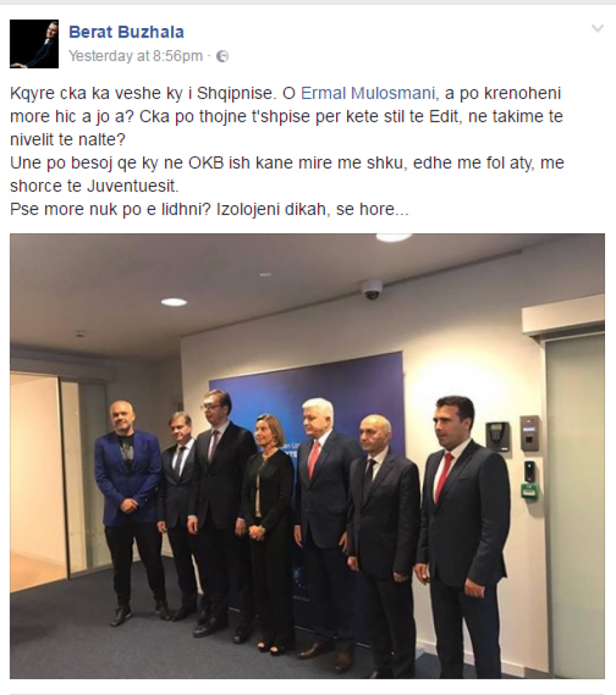This screenshot has height=695, width=616.
Task: Click the line 'Pse more nuk po e lidhni?'
Action: (x=209, y=209)
